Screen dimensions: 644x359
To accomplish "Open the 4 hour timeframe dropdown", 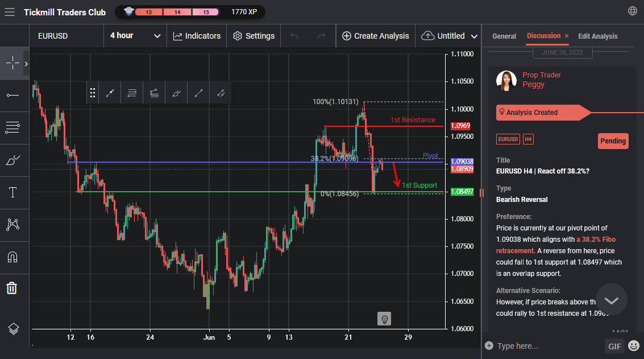I will (x=135, y=36).
